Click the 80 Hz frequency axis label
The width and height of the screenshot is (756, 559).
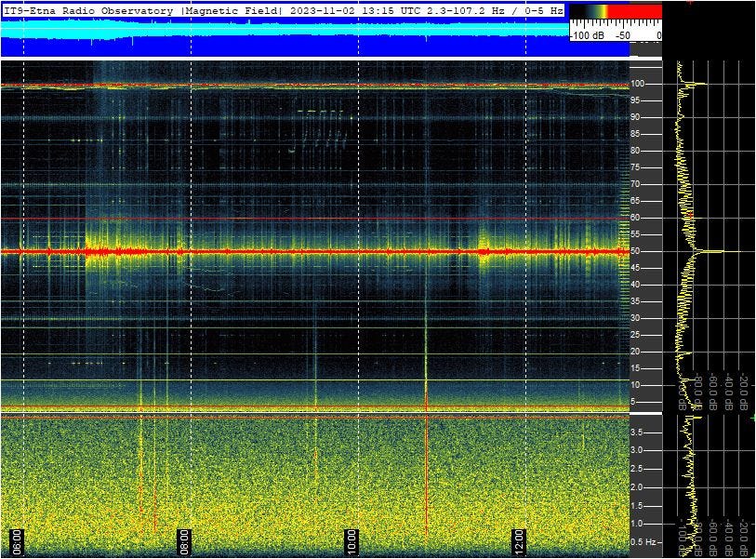(x=635, y=151)
